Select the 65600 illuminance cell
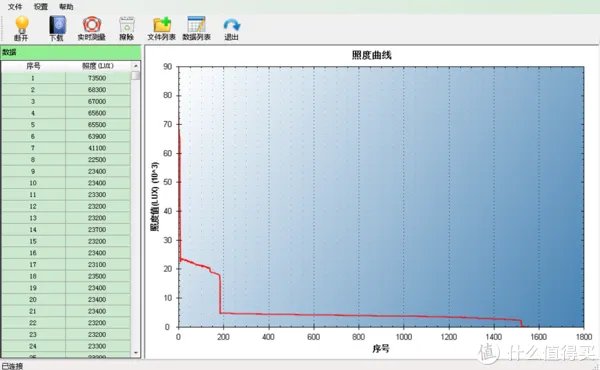The width and height of the screenshot is (600, 370). tap(97, 113)
